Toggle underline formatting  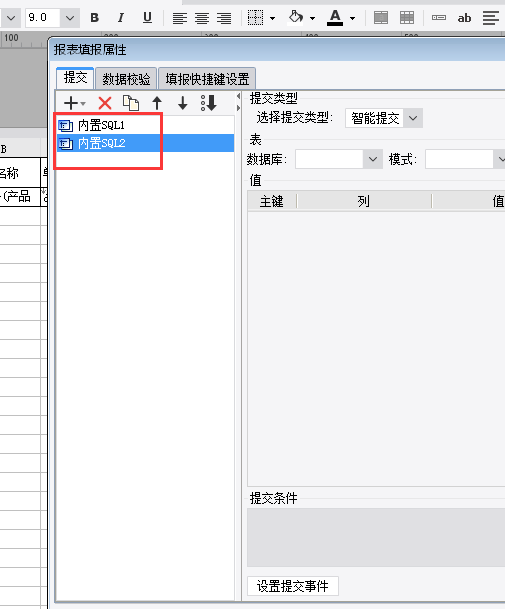(x=147, y=18)
